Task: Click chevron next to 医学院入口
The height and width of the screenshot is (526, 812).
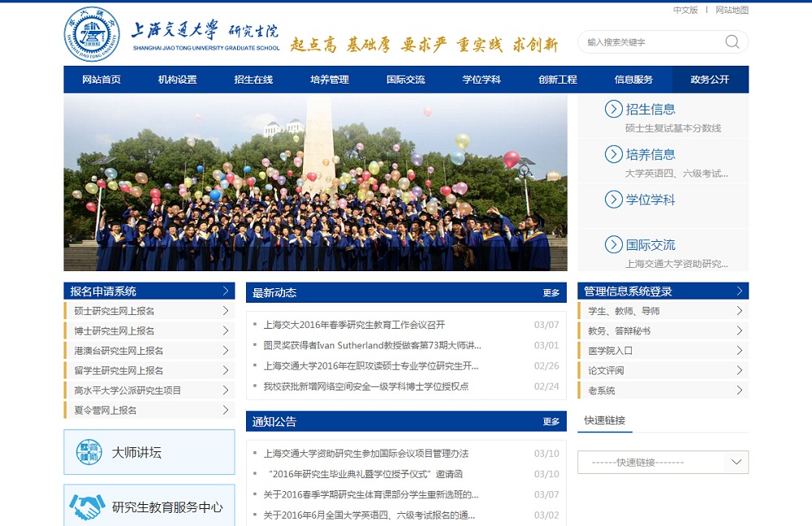Action: click(x=739, y=351)
